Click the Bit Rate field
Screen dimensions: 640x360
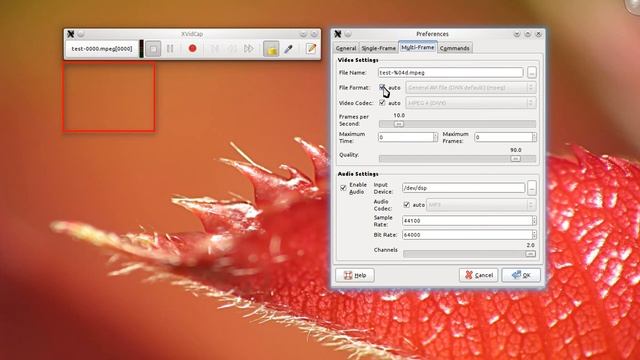pos(467,235)
